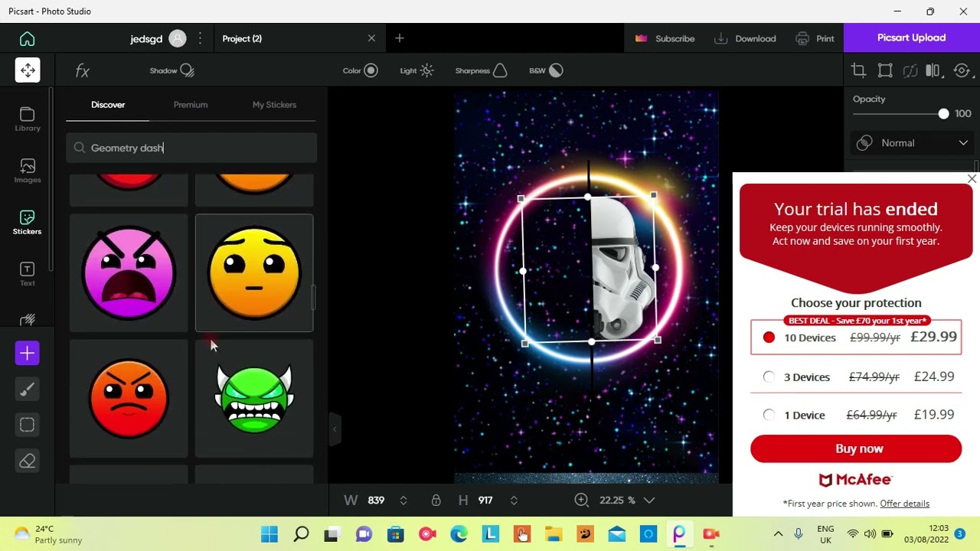Pick the pink angry face sticker

pos(129,273)
